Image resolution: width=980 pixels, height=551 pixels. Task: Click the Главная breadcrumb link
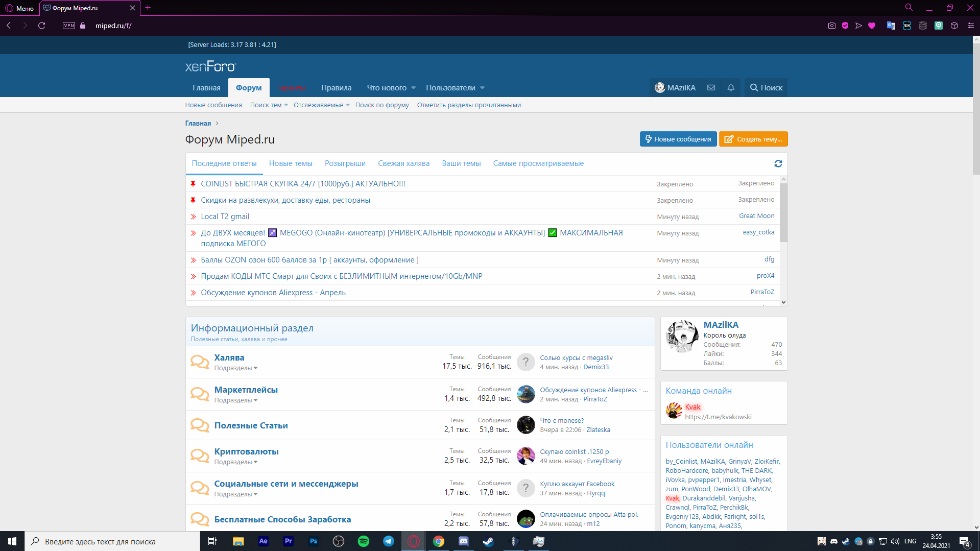tap(198, 124)
